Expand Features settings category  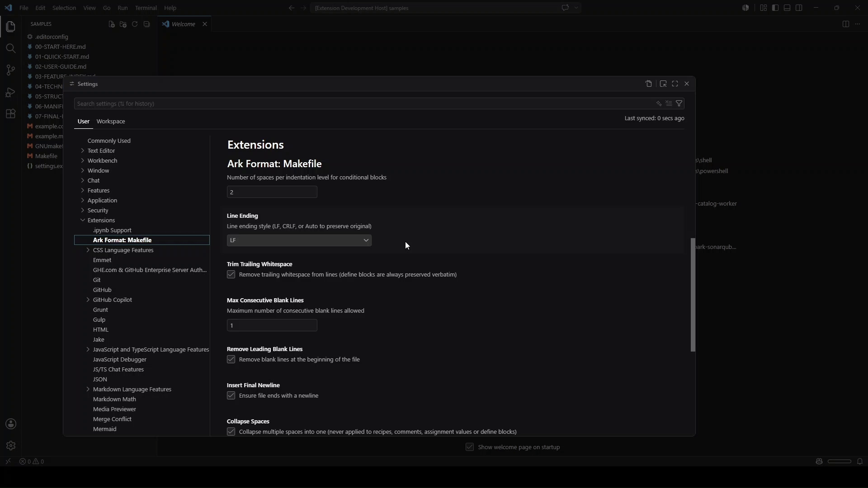pyautogui.click(x=82, y=190)
